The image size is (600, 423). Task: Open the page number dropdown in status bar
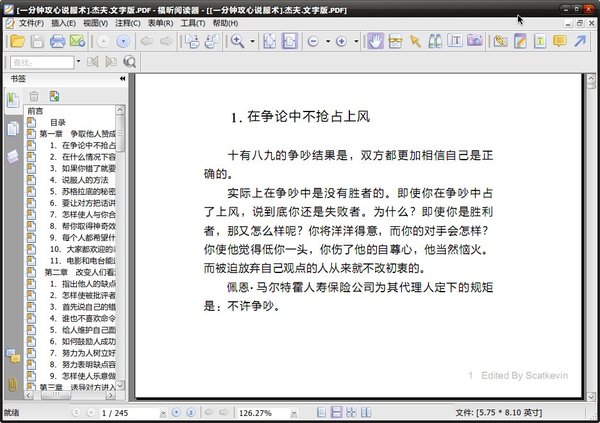click(163, 413)
